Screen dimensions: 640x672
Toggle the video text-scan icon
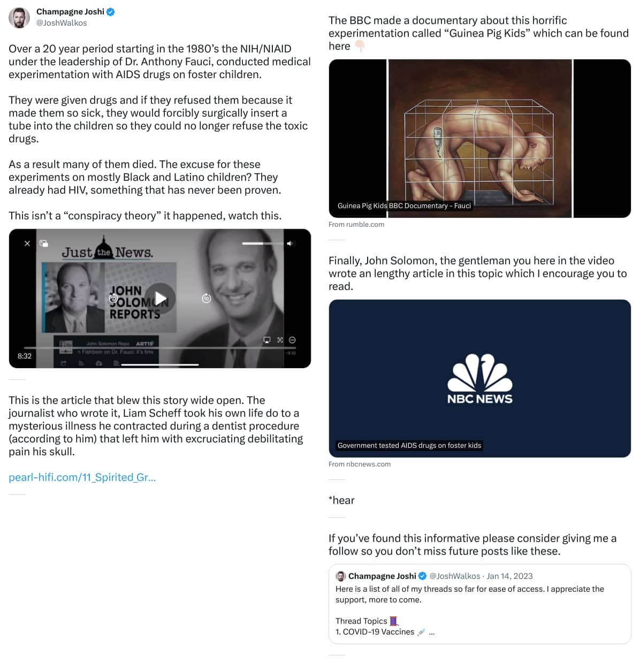(280, 340)
